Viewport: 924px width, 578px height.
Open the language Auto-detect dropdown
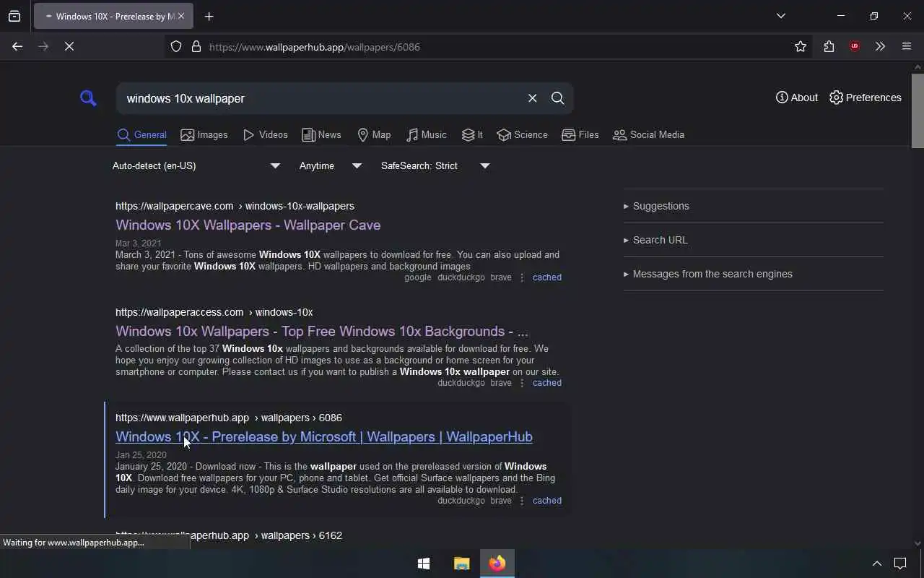196,165
